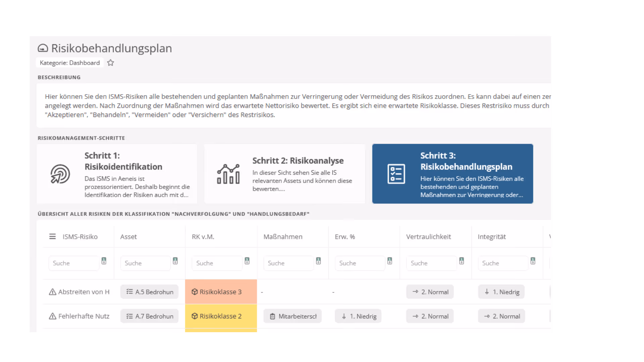Click warning triangle icon of Abstreiten von H

coord(53,292)
